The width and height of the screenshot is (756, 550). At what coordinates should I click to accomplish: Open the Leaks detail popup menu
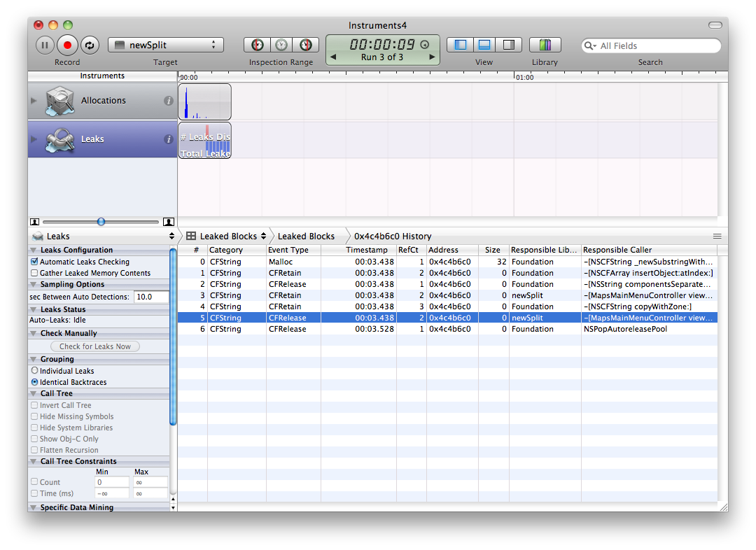pos(103,237)
